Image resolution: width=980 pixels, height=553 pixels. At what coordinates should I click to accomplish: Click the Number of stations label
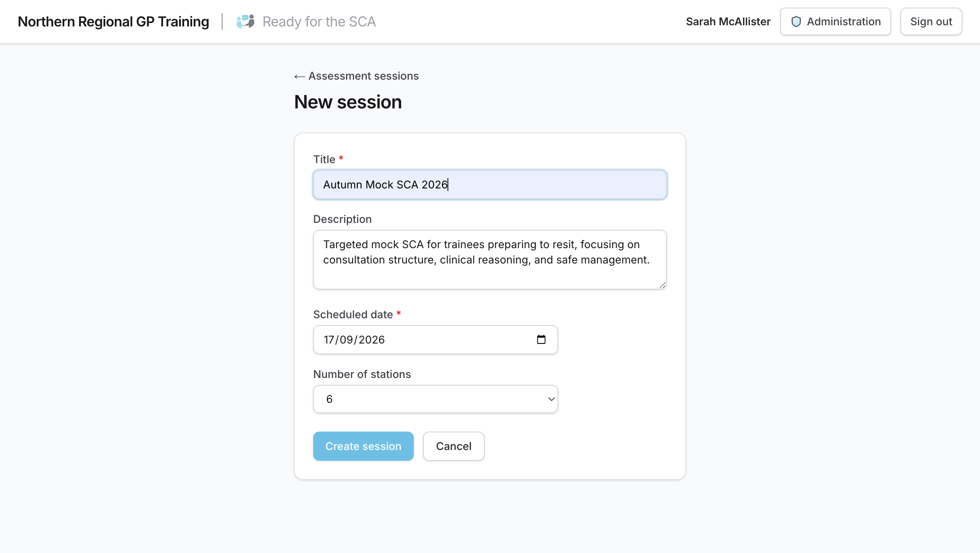click(x=362, y=374)
